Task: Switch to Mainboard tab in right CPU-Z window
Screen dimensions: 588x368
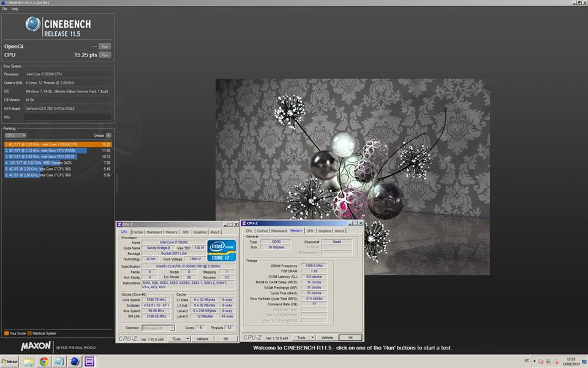Action: (279, 231)
